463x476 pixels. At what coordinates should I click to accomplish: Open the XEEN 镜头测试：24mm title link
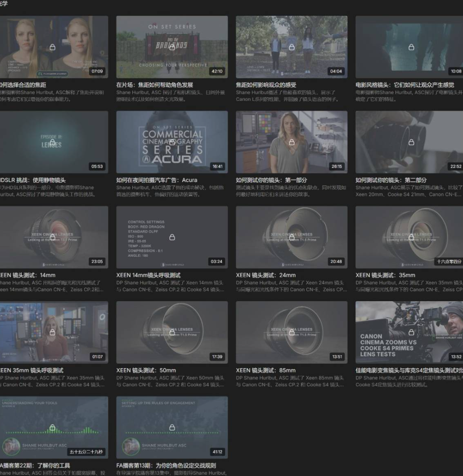coord(265,275)
